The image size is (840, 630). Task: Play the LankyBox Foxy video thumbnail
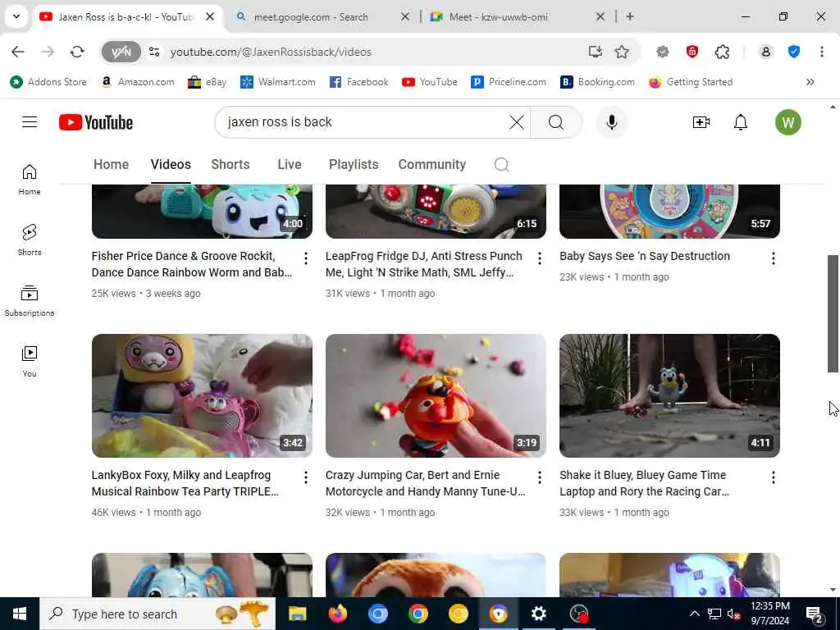[x=202, y=396]
